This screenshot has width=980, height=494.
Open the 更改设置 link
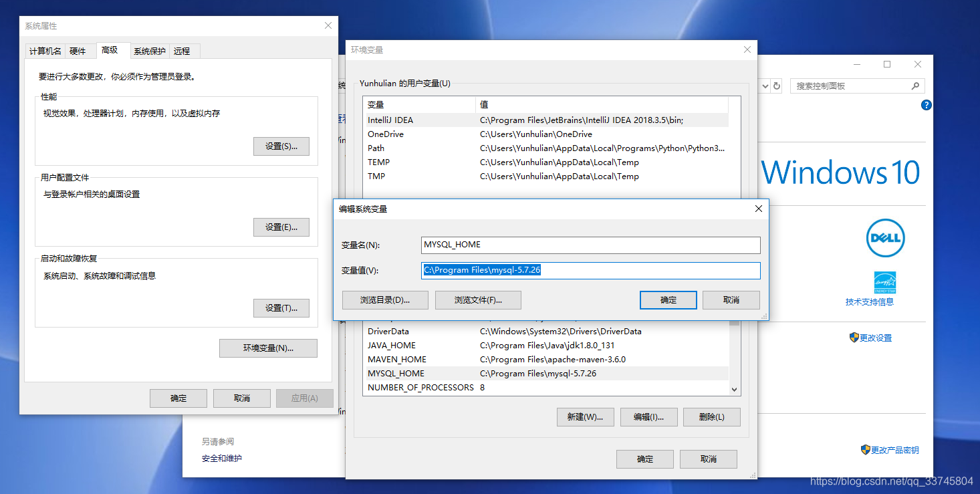(x=876, y=338)
